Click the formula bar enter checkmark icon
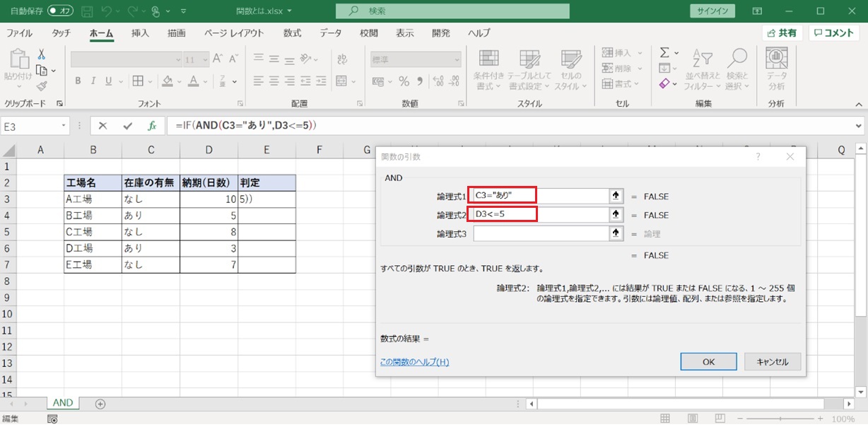This screenshot has height=427, width=868. tap(127, 126)
